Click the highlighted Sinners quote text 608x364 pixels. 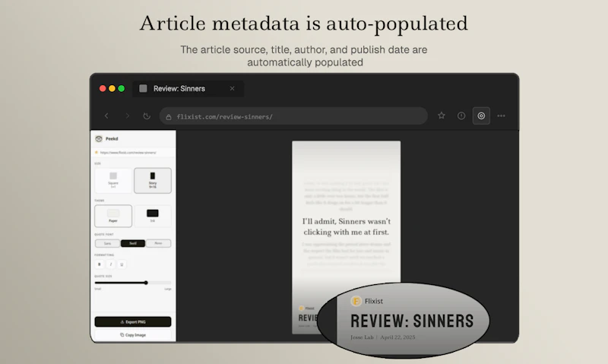point(347,226)
